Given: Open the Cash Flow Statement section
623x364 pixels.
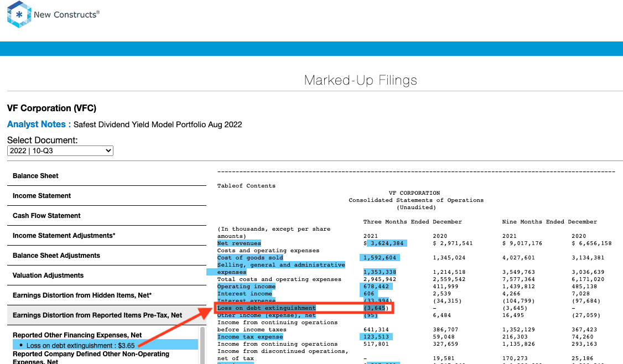Looking at the screenshot, I should click(106, 215).
